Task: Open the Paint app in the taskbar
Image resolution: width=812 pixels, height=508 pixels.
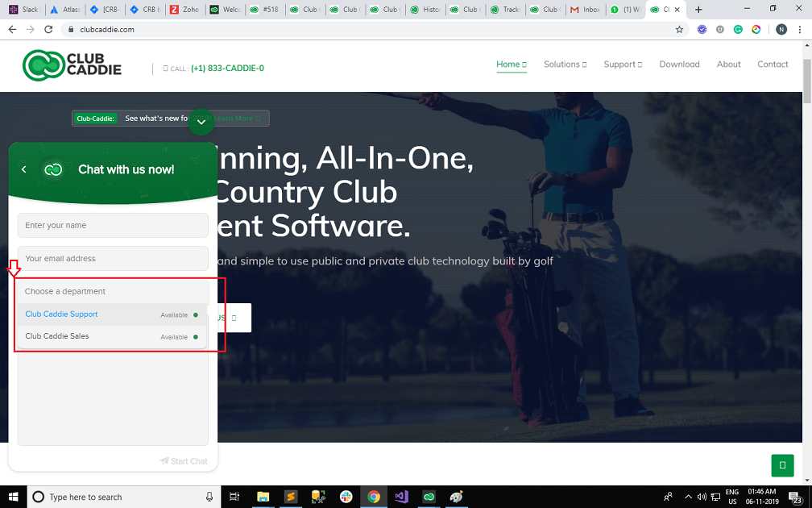Action: tap(456, 497)
